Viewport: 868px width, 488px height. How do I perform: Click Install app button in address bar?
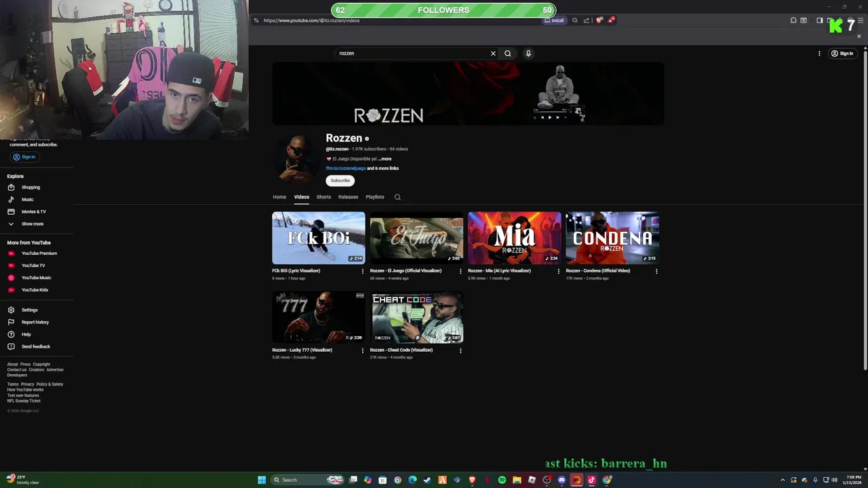point(555,20)
